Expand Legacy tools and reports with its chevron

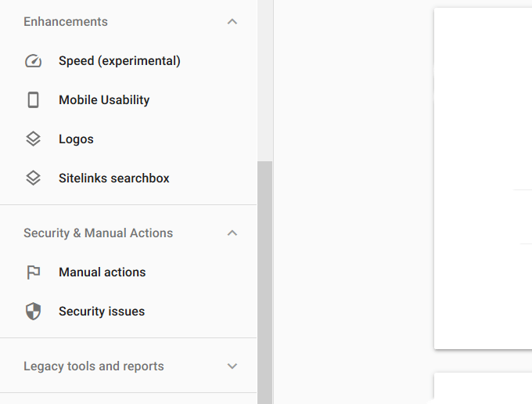[232, 366]
